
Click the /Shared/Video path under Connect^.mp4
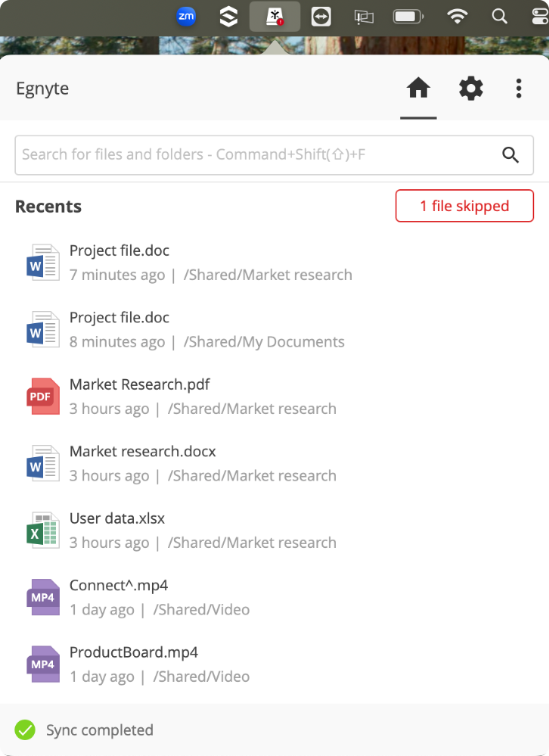201,610
